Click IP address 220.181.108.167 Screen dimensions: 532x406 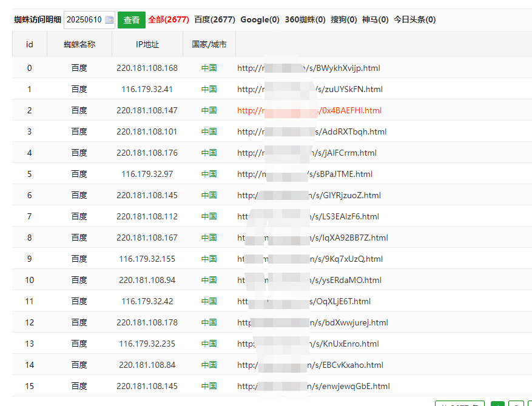point(147,238)
